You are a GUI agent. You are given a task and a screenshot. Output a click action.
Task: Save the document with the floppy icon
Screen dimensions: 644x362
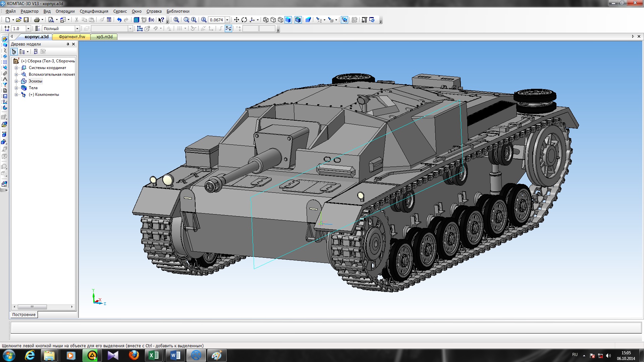(26, 20)
